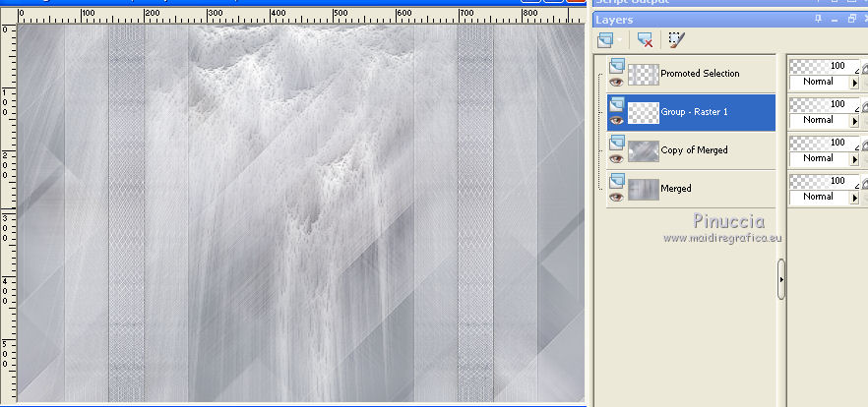Click the Merged layer thumbnail
This screenshot has width=868, height=407.
pyautogui.click(x=644, y=189)
